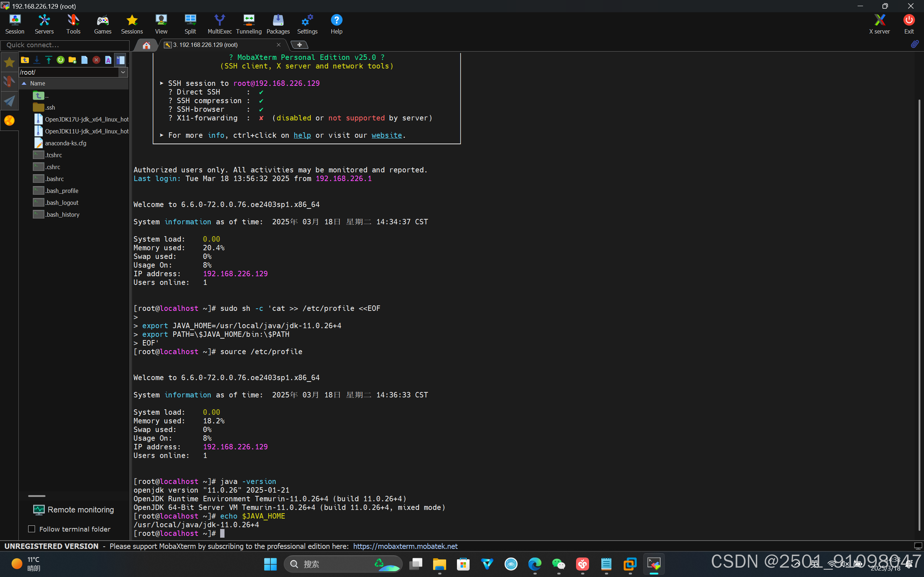Toggle sort order on Name column
The image size is (924, 577).
tap(38, 83)
